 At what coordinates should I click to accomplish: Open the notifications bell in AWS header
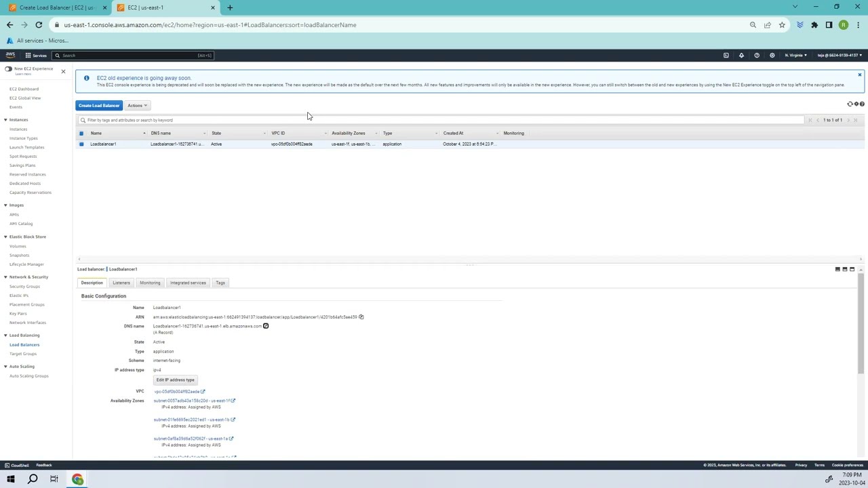741,55
